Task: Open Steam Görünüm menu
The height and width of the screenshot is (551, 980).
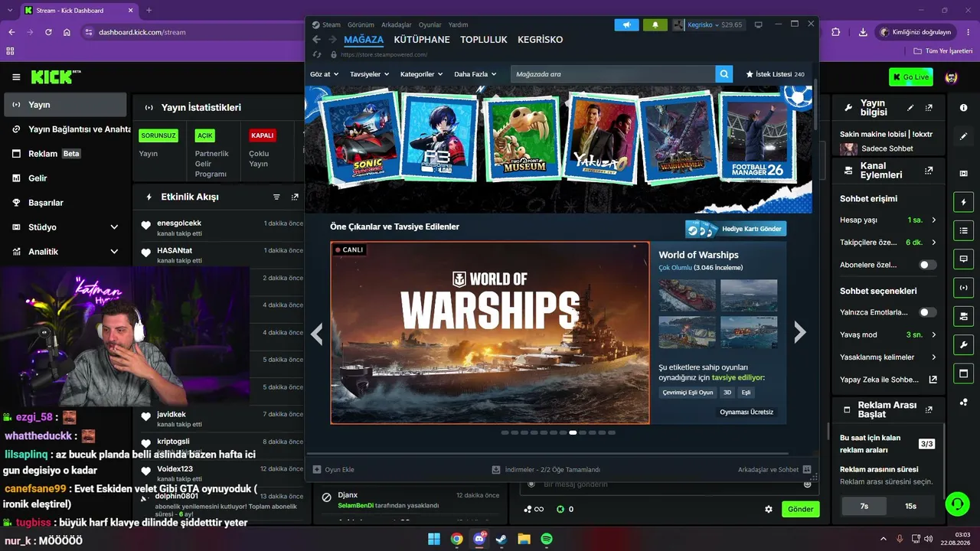Action: pos(361,24)
